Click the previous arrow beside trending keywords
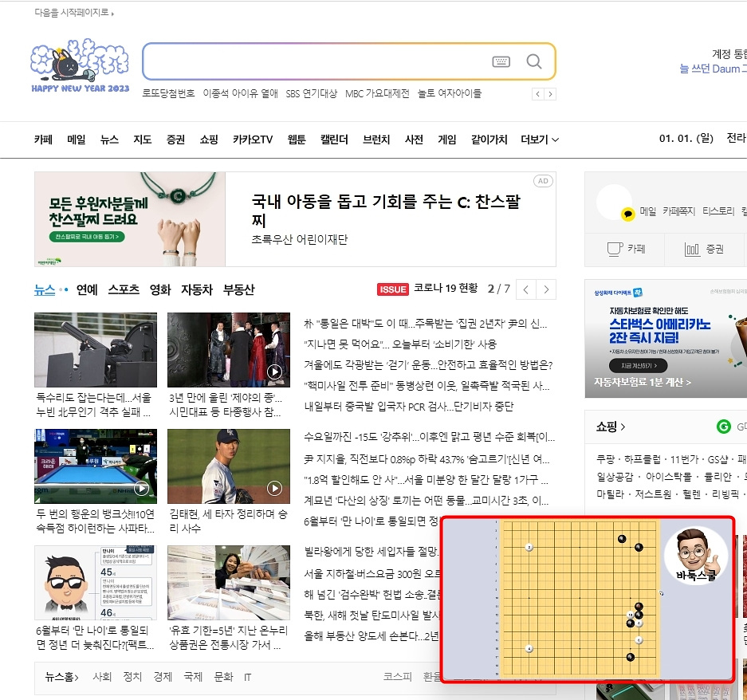This screenshot has height=700, width=747. (x=537, y=93)
